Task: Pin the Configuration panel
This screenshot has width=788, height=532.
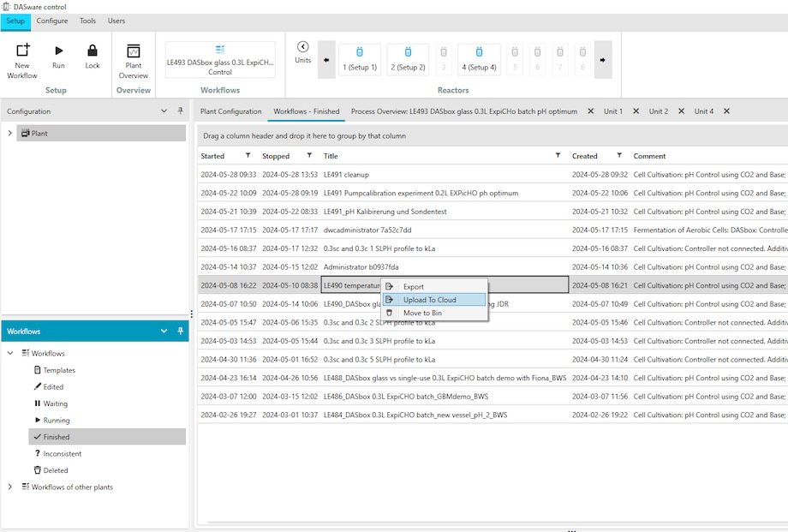Action: [x=181, y=111]
